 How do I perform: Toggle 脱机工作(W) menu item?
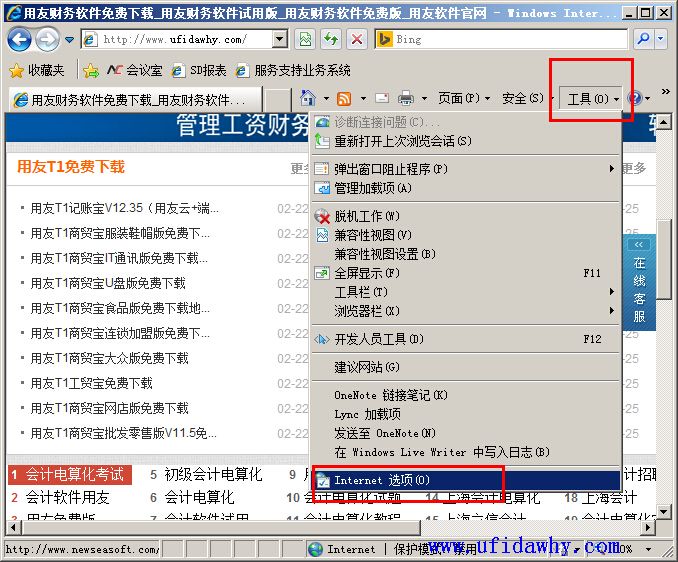465,216
